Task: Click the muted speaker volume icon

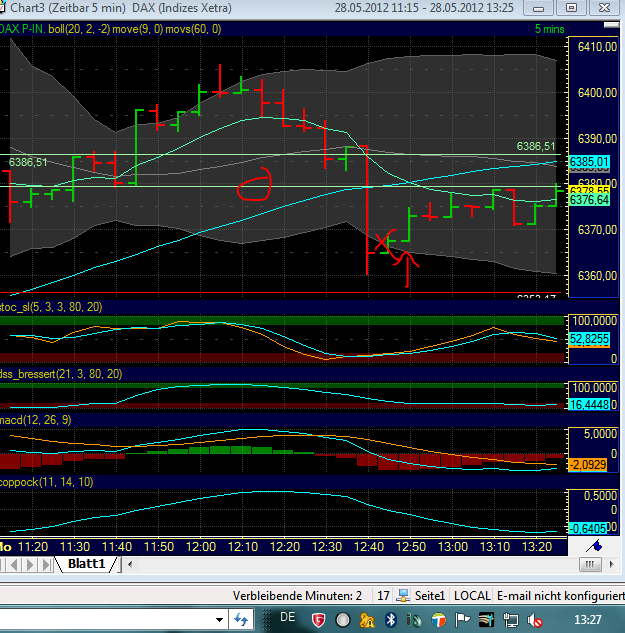Action: tap(535, 620)
